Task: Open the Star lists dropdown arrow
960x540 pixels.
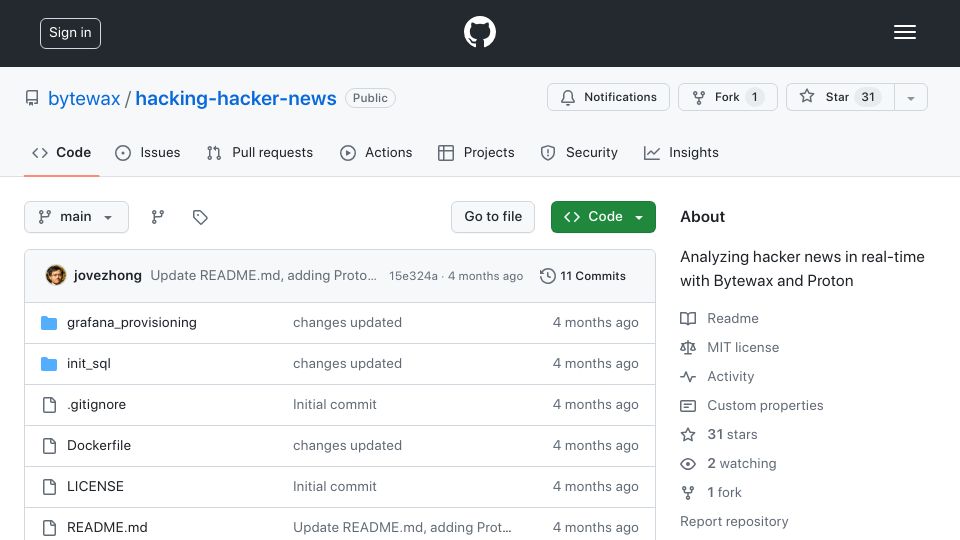Action: 911,97
